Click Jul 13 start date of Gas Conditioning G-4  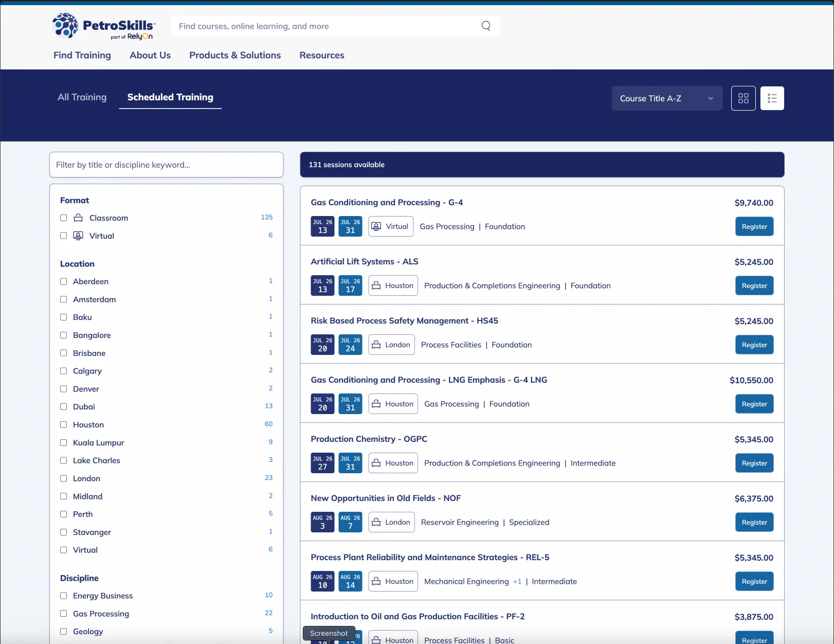pos(323,226)
